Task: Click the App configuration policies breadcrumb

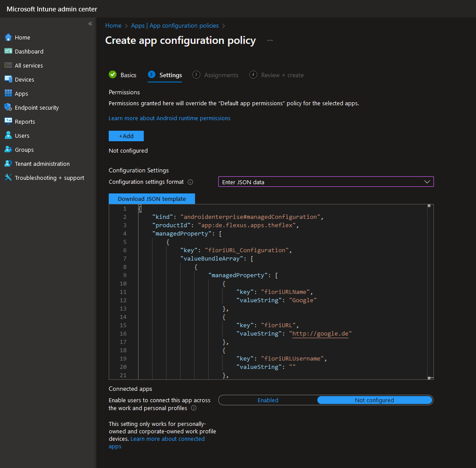Action: 184,25
